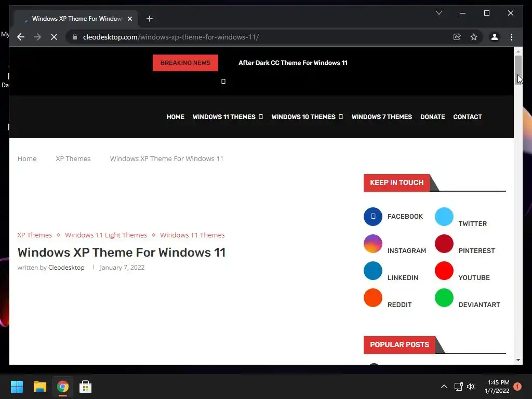Click the DeviantArt round icon
The height and width of the screenshot is (399, 532).
(x=444, y=298)
